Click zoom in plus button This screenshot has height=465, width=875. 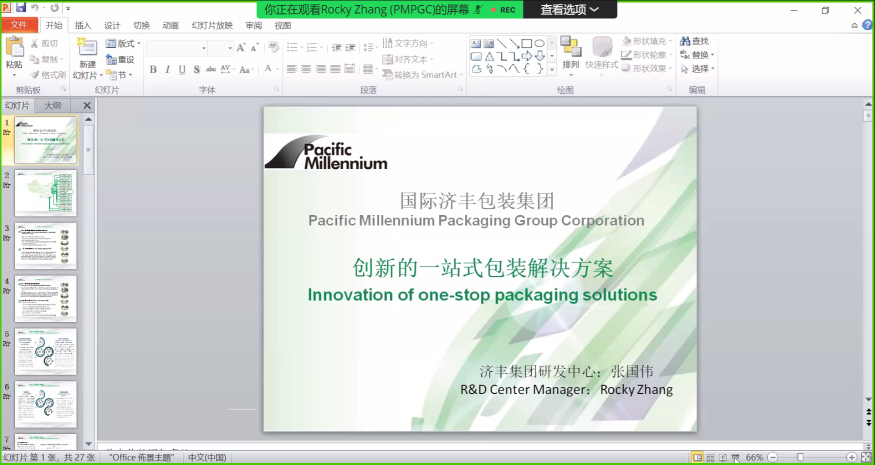(852, 458)
